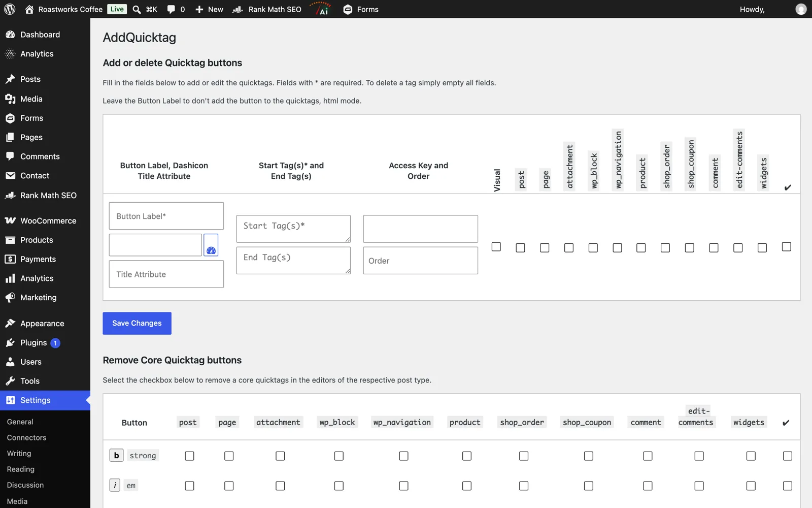The width and height of the screenshot is (812, 508).
Task: Check the select-all checkbox in strong row
Action: point(788,456)
